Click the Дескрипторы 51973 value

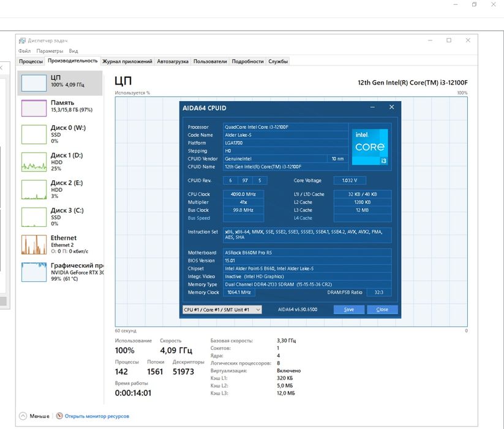(x=183, y=372)
